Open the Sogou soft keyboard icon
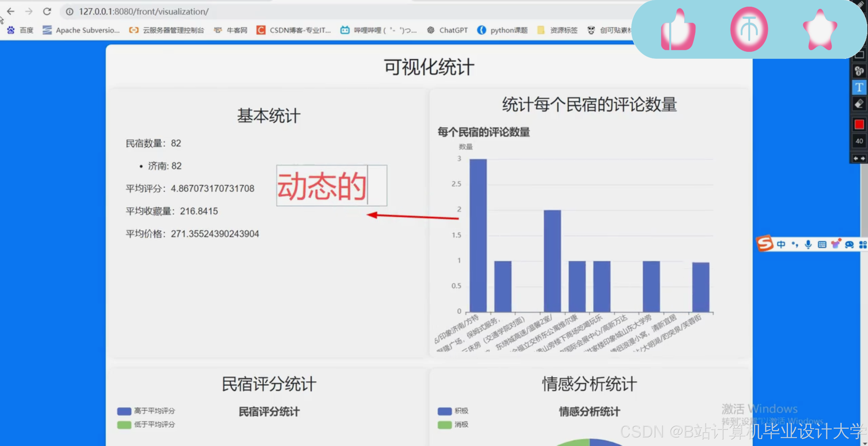This screenshot has height=446, width=868. tap(822, 244)
